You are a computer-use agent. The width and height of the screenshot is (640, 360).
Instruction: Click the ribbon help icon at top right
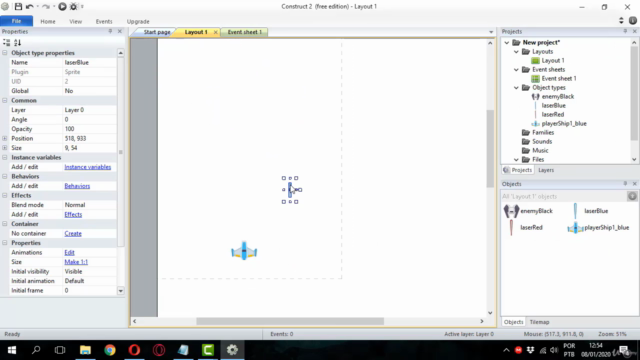pyautogui.click(x=633, y=21)
